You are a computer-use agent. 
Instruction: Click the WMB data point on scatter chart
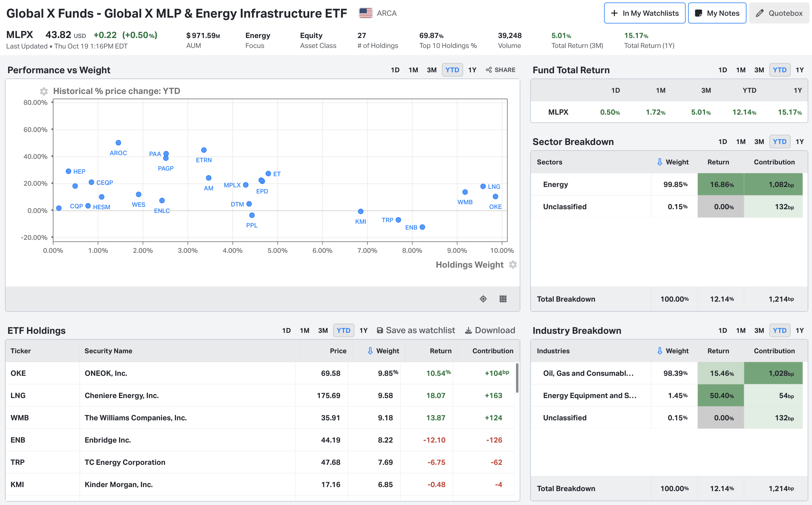coord(465,192)
